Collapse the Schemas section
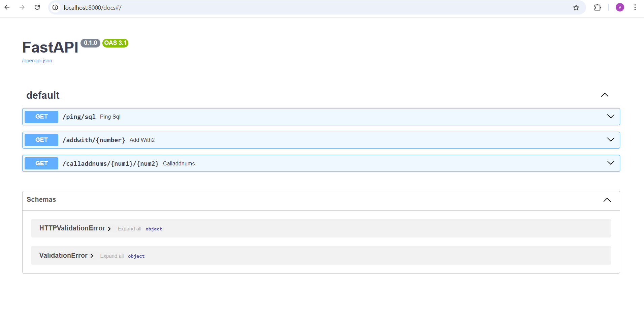The width and height of the screenshot is (644, 317). tap(607, 200)
